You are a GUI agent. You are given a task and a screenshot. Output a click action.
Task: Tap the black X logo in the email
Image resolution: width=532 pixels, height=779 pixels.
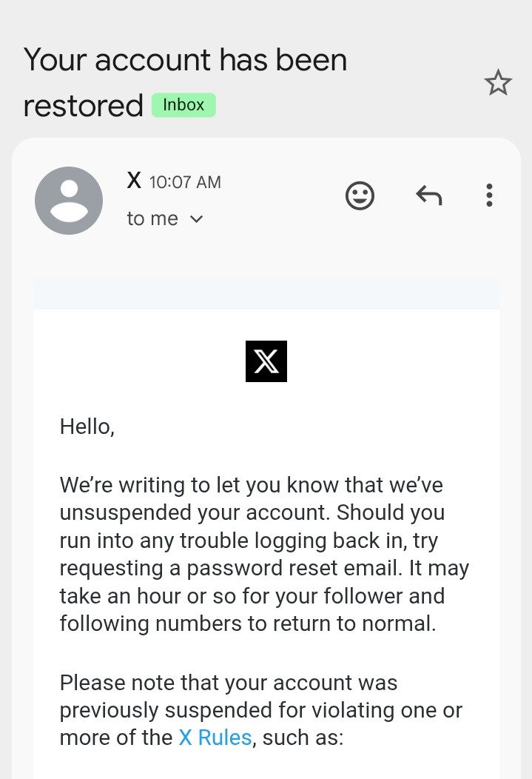click(266, 361)
